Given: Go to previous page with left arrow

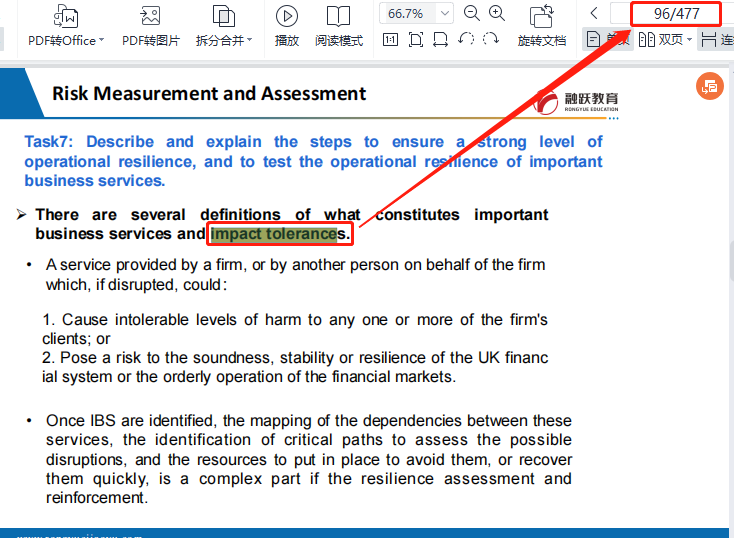Looking at the screenshot, I should (594, 13).
